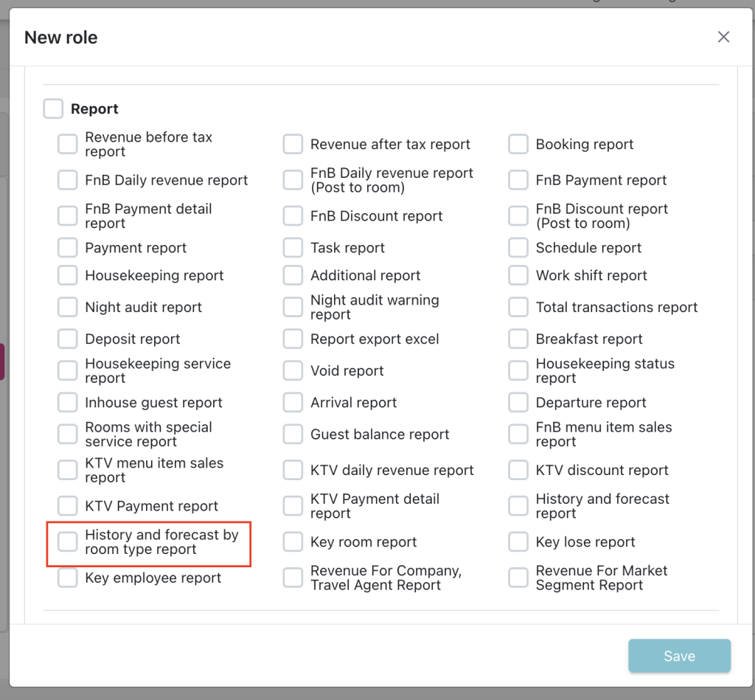
Task: Close the New role dialog
Action: click(723, 37)
